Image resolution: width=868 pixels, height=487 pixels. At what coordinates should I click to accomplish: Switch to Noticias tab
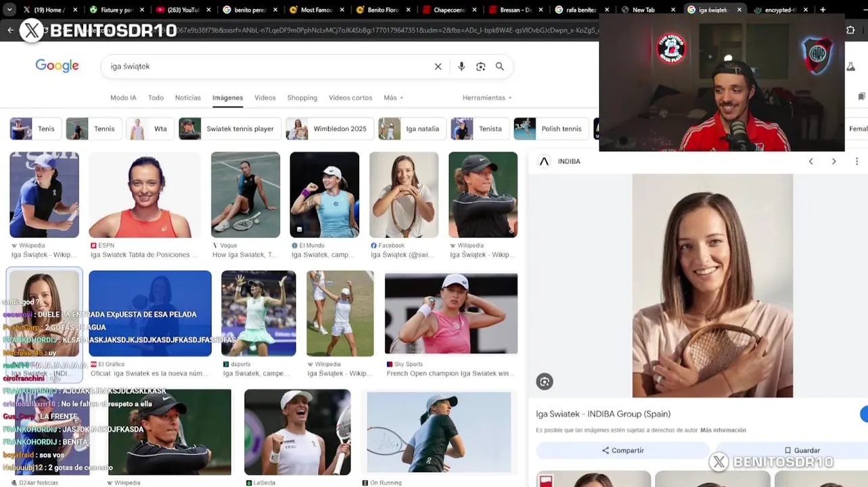(x=188, y=97)
